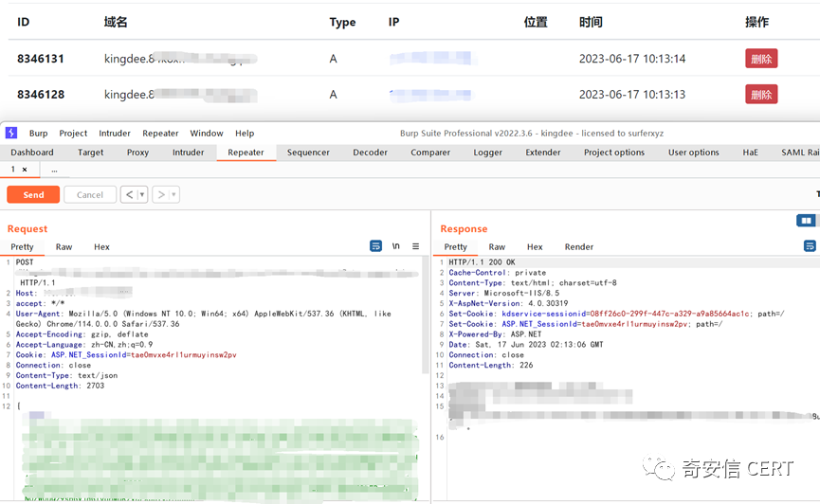Click the User-Agent header line in request

tap(204, 319)
